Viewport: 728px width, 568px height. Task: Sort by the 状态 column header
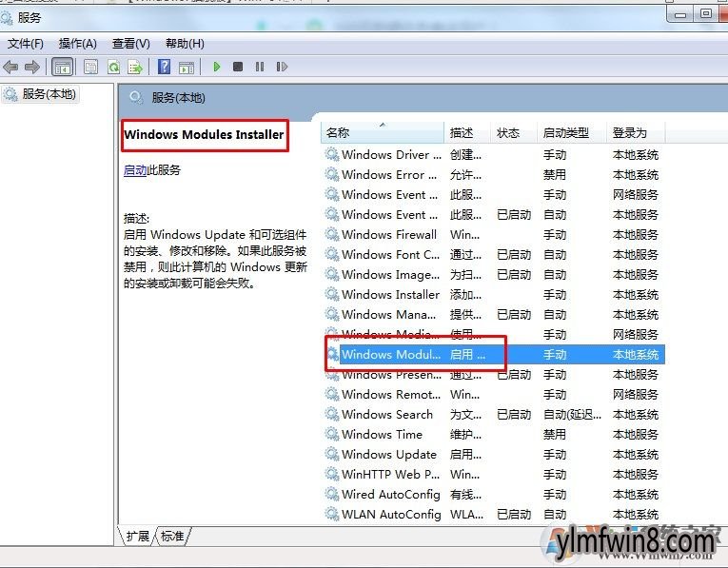514,132
